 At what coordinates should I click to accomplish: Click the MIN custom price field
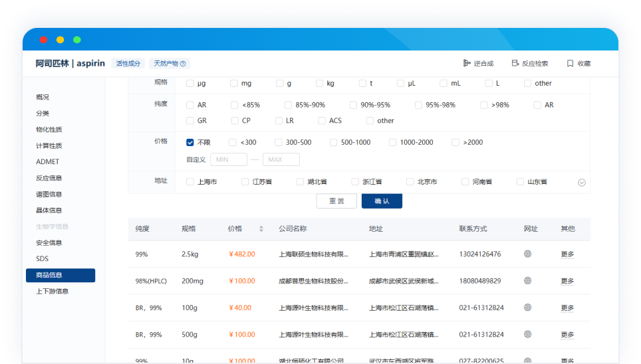pos(229,159)
